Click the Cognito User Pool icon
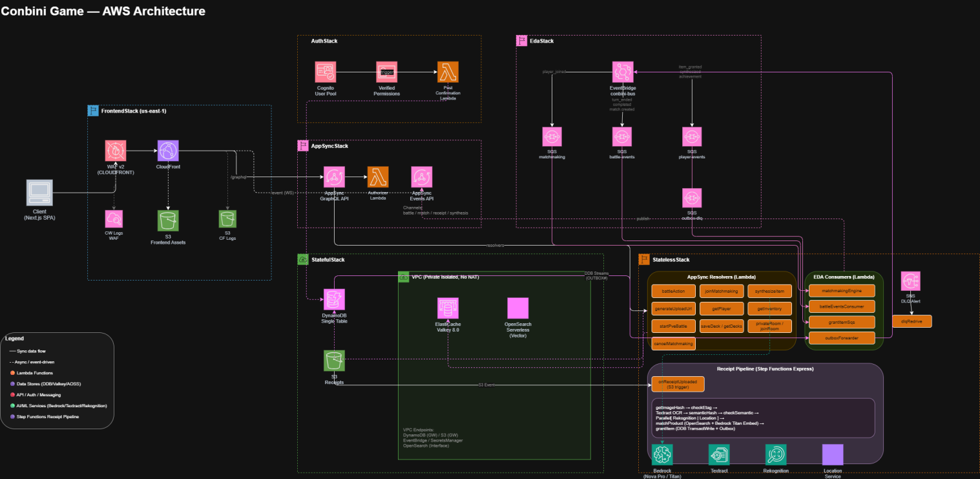This screenshot has width=980, height=479. tap(326, 72)
